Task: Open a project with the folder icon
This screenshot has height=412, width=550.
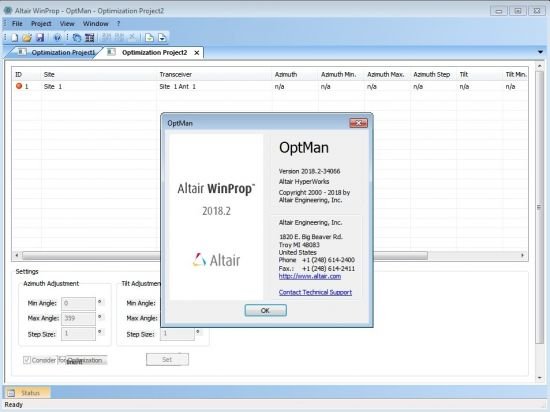Action: pos(27,38)
